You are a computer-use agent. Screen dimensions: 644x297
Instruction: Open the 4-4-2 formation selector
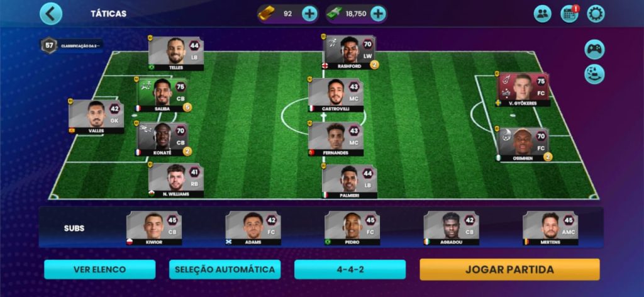pos(350,269)
